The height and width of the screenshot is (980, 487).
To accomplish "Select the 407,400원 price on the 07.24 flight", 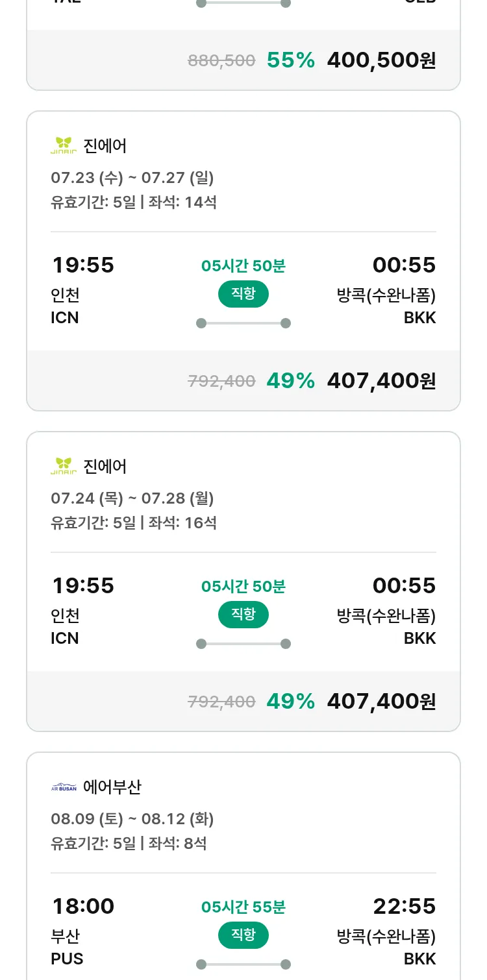I will 381,702.
